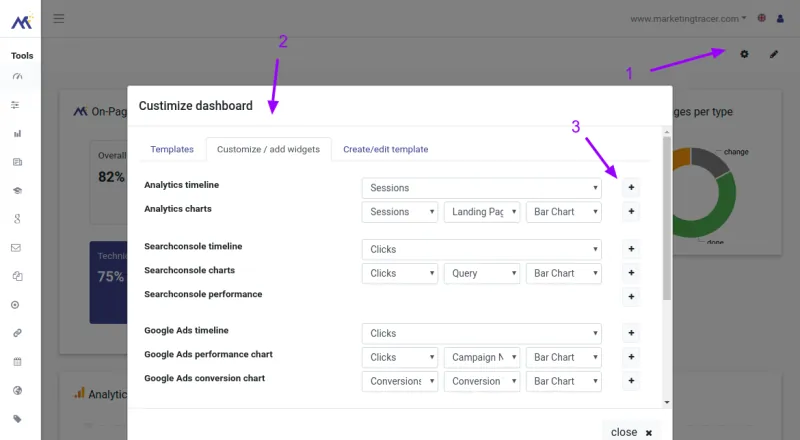
Task: Add the Searchconsole timeline widget with plus
Action: (631, 249)
